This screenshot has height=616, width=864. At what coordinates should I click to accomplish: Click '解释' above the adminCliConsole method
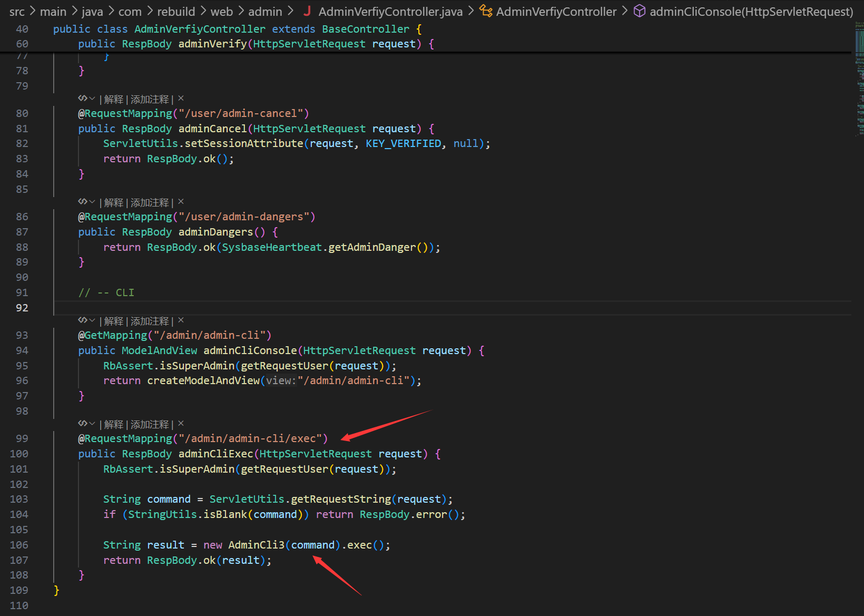(x=113, y=321)
